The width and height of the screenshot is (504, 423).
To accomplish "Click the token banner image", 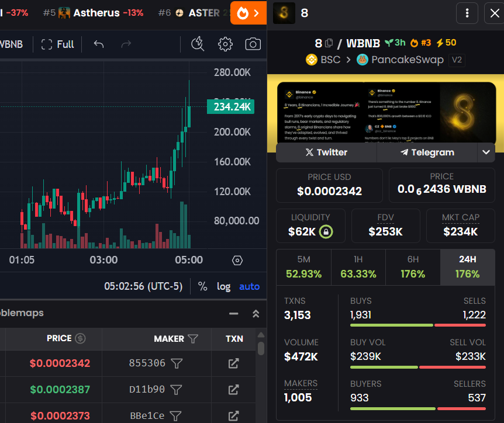I will click(x=385, y=113).
